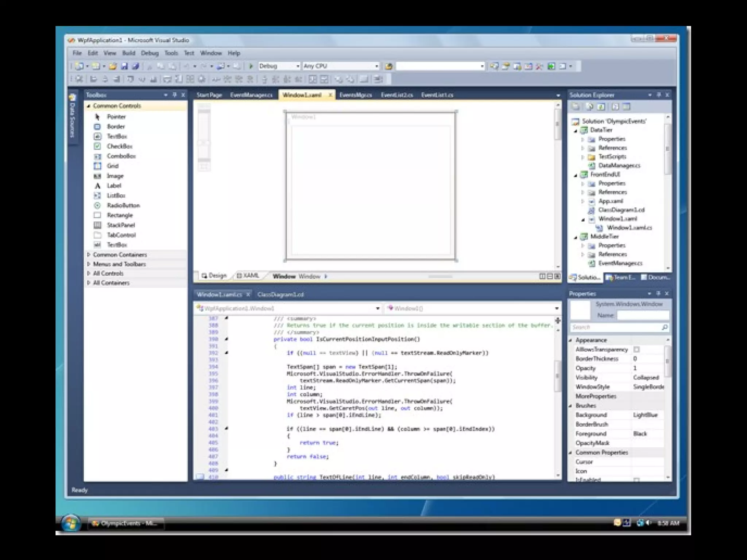
Task: Click the Refresh icon in Solution Explorer toolbar
Action: [x=601, y=107]
